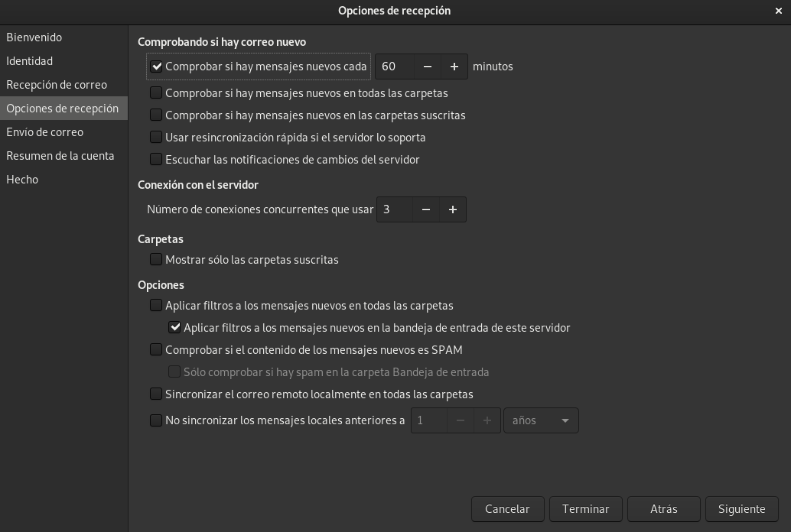Go to 'Recepción de correo' step
This screenshot has height=532, width=791.
57,85
